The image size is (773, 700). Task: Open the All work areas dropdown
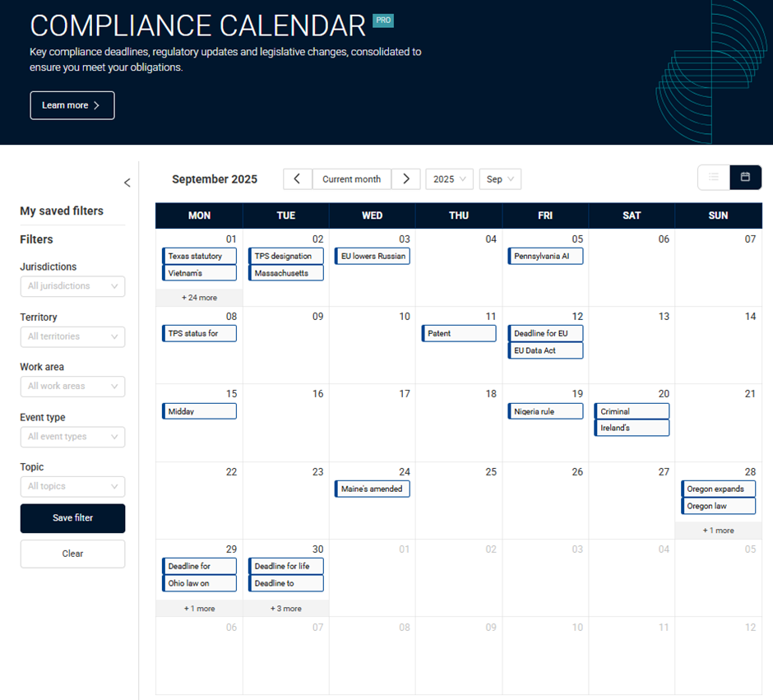(72, 387)
